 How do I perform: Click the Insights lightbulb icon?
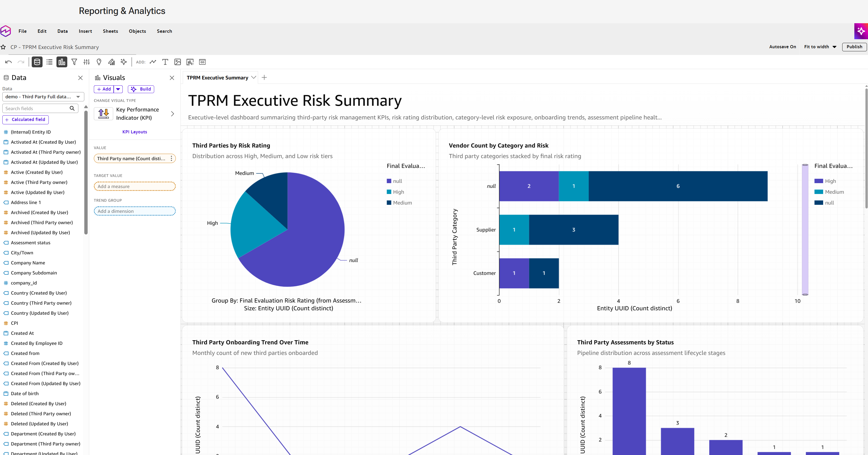[x=99, y=62]
